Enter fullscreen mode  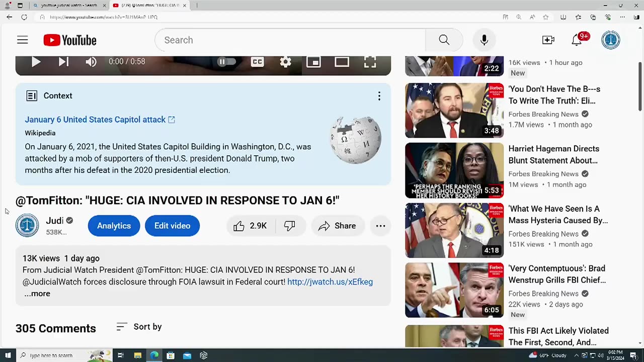[x=370, y=62]
